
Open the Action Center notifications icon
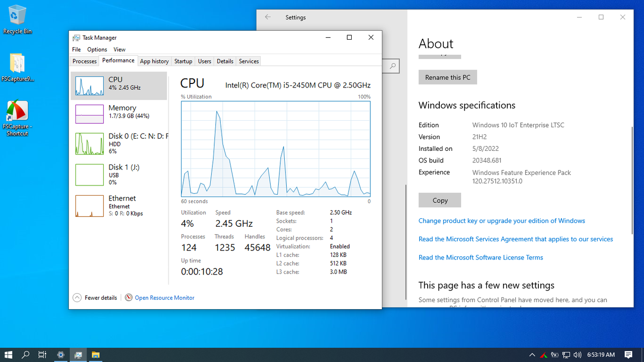click(628, 355)
